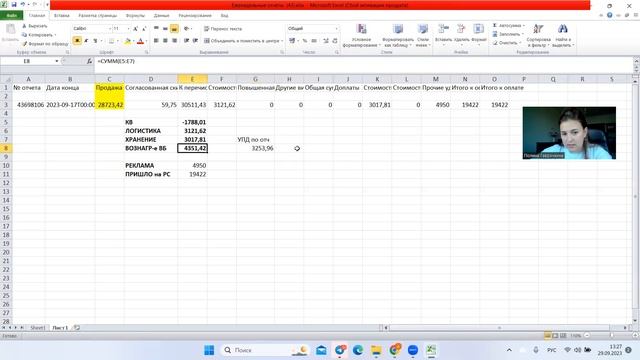Center text horizontally
Screen dimensions: 640x360
point(165,41)
